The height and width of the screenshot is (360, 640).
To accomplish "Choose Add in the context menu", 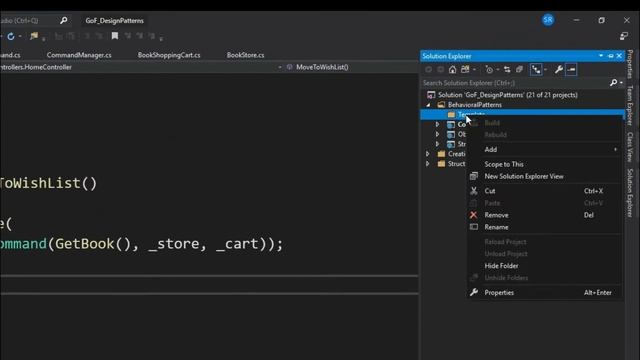I will point(545,149).
